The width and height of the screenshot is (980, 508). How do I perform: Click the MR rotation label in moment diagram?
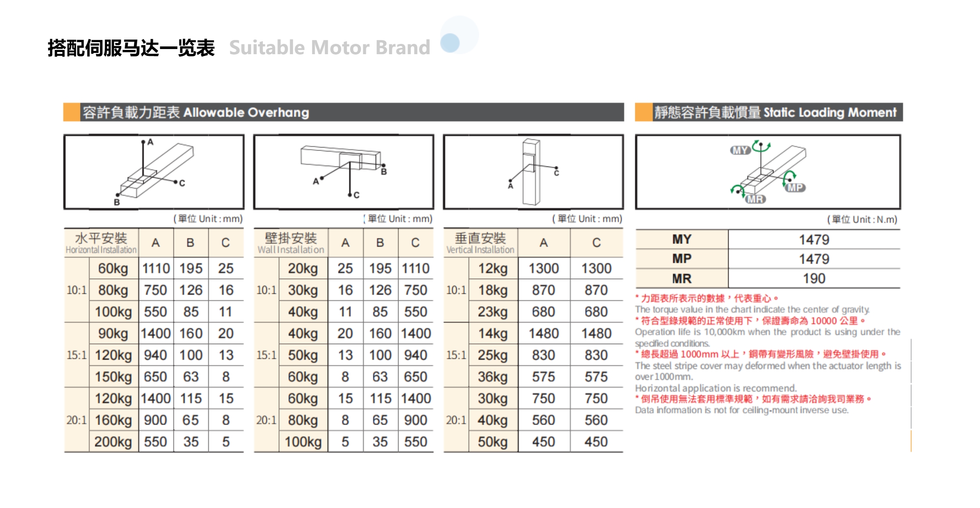coord(755,199)
